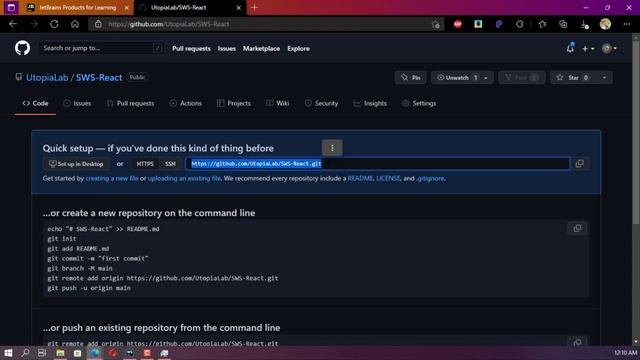Viewport: 640px width, 360px height.
Task: Open Marketplace in top navigation
Action: [261, 49]
